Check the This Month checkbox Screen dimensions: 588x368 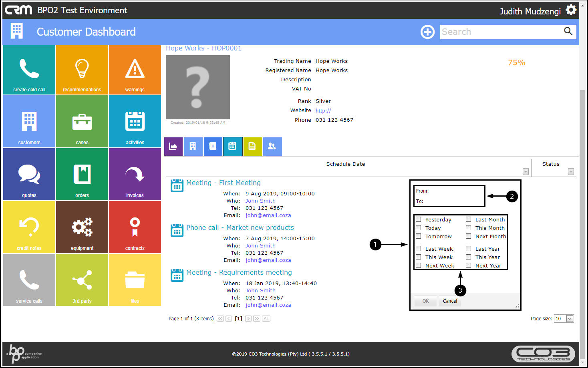[x=468, y=228]
